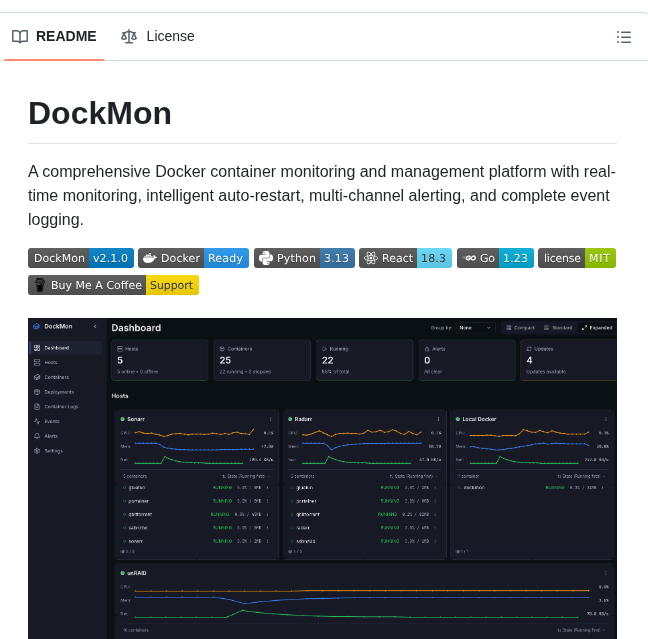This screenshot has width=648, height=639.
Task: Open the Go 1.23 badge
Action: (x=495, y=258)
